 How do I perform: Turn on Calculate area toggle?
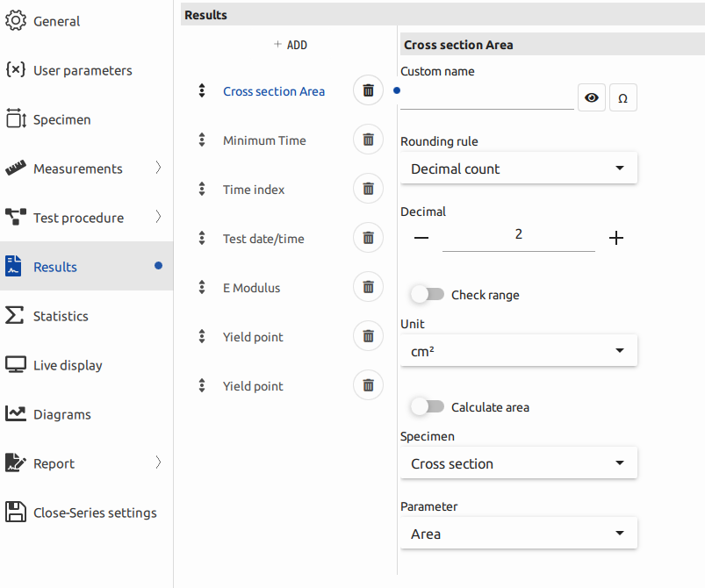pos(428,407)
